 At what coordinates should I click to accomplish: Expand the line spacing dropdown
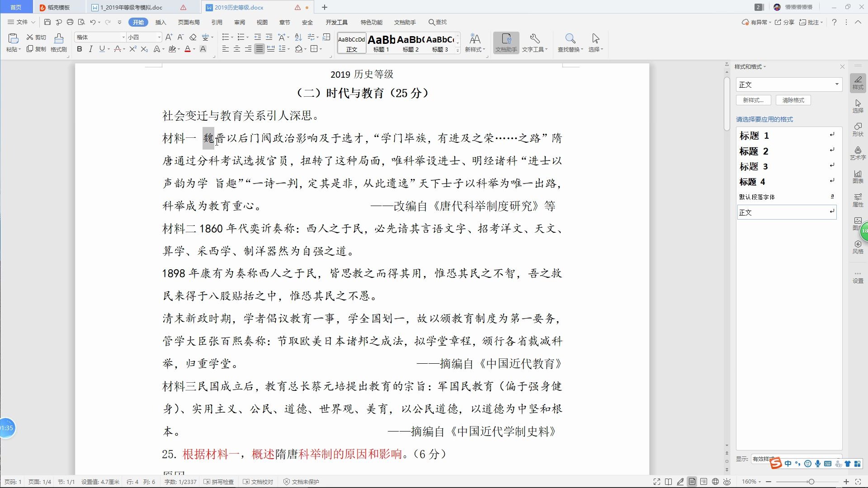[288, 49]
